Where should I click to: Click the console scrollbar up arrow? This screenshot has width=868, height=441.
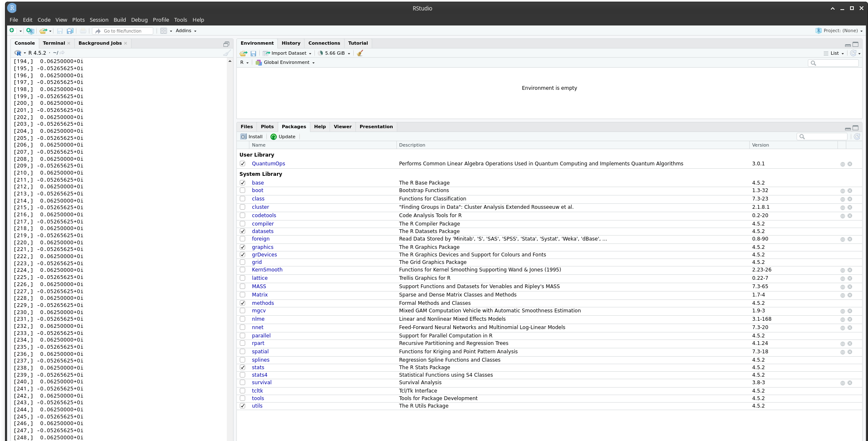tap(230, 61)
